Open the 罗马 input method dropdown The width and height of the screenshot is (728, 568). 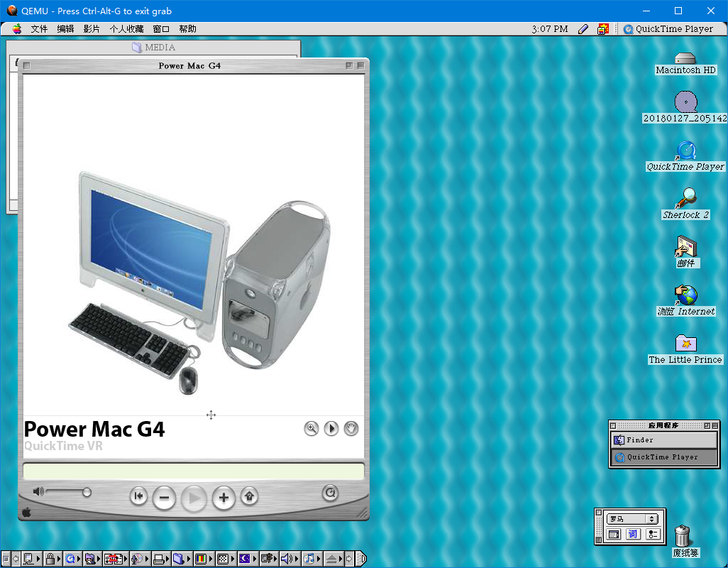coord(632,519)
